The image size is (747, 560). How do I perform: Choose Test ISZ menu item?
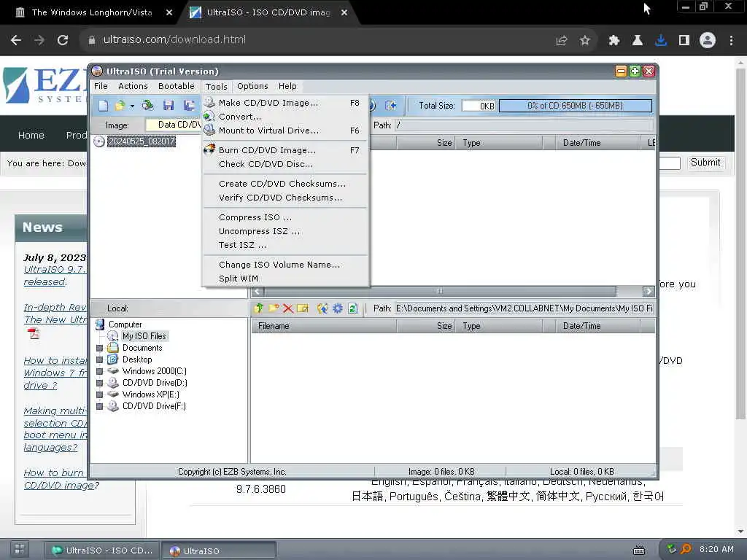pyautogui.click(x=285, y=245)
